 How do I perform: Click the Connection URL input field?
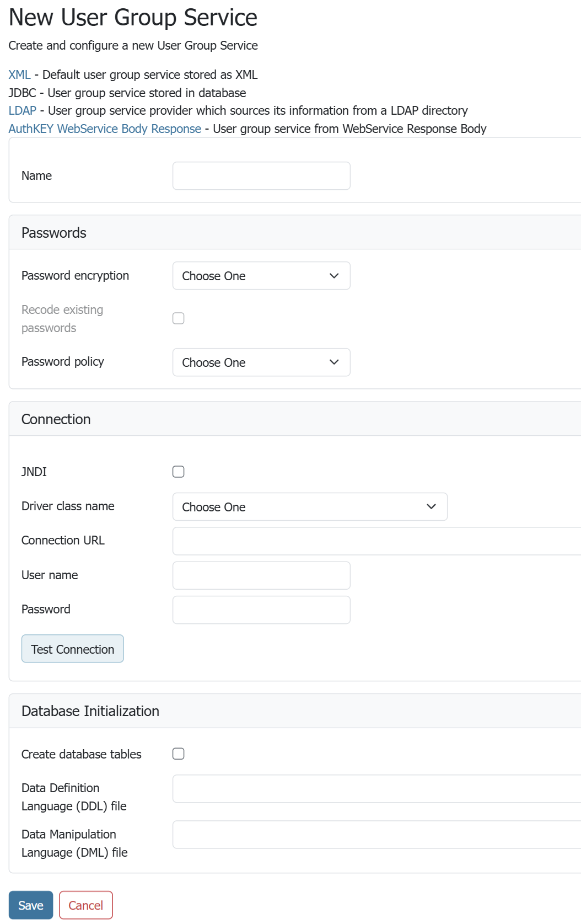376,541
